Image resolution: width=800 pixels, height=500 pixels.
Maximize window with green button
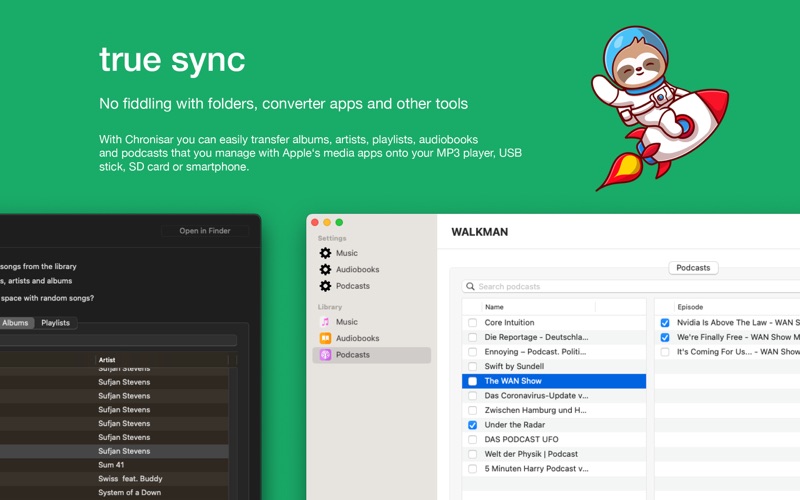click(x=339, y=222)
